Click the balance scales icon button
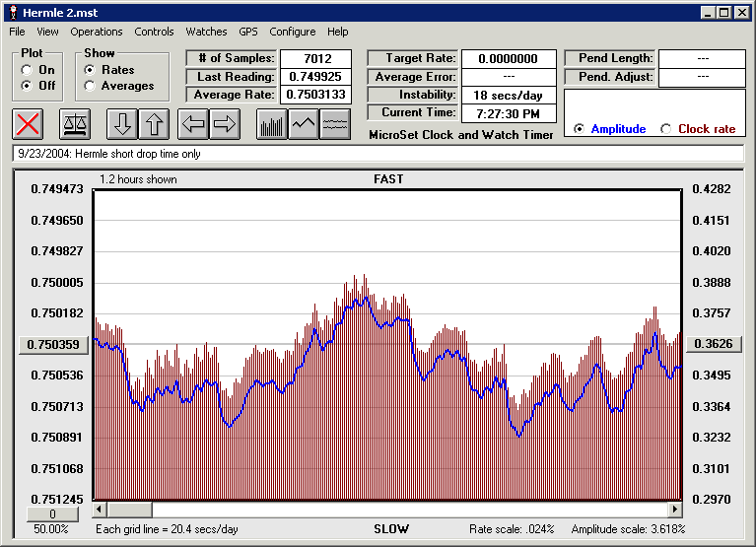756x547 pixels. [75, 124]
